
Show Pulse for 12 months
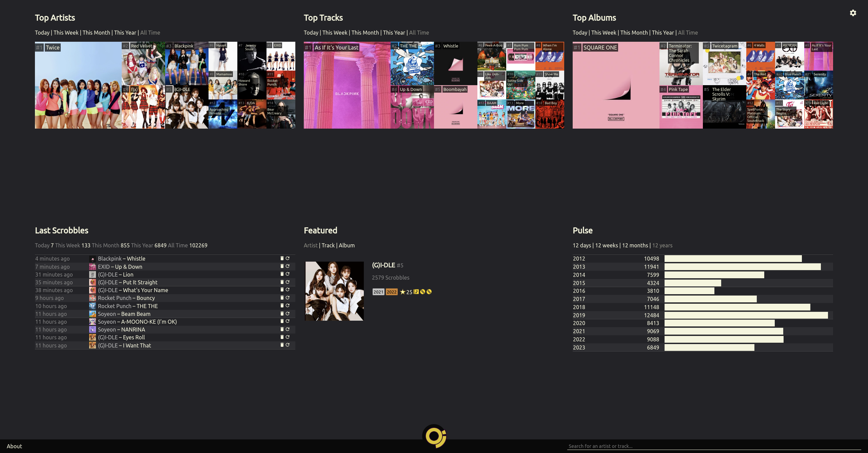point(635,245)
